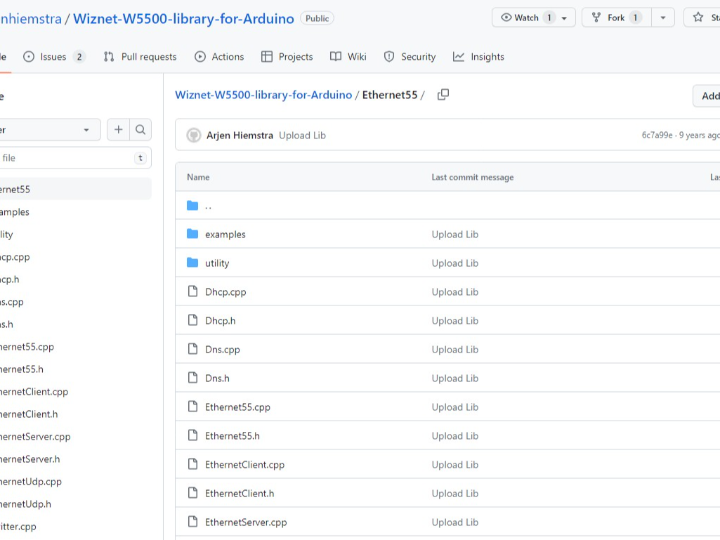Open the utility folder name link
Viewport: 720px width, 540px height.
[x=217, y=263]
